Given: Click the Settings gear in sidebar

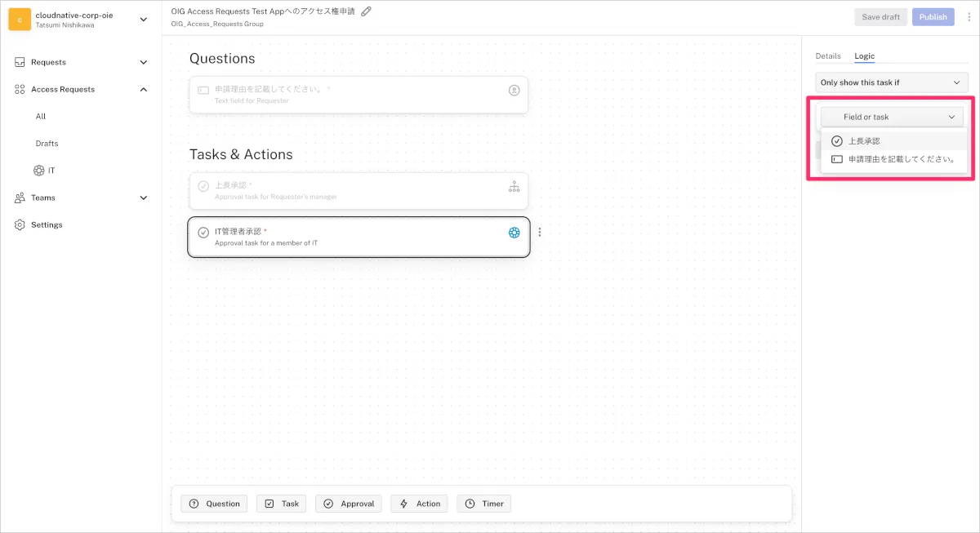Looking at the screenshot, I should click(20, 224).
